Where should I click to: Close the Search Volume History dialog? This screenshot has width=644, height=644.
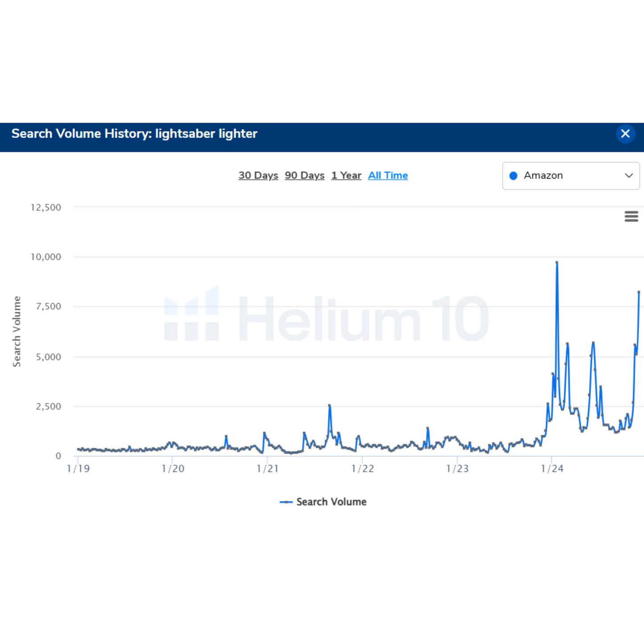coord(625,134)
